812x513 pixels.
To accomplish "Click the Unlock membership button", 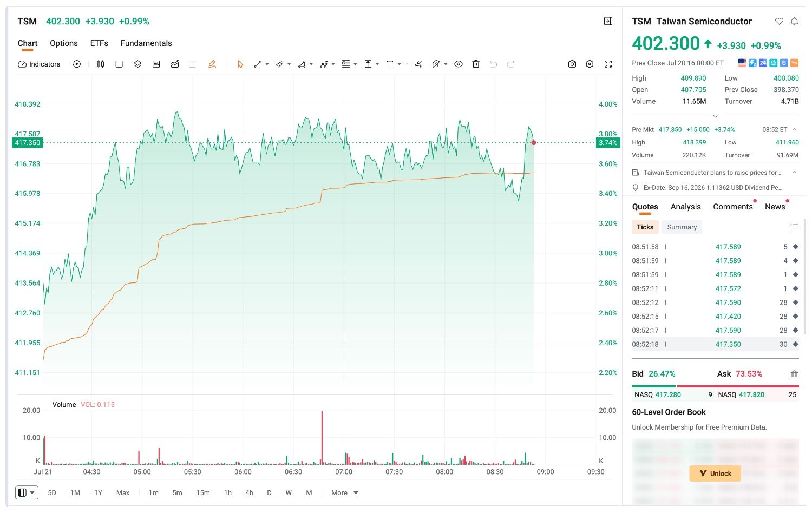I will pyautogui.click(x=715, y=473).
